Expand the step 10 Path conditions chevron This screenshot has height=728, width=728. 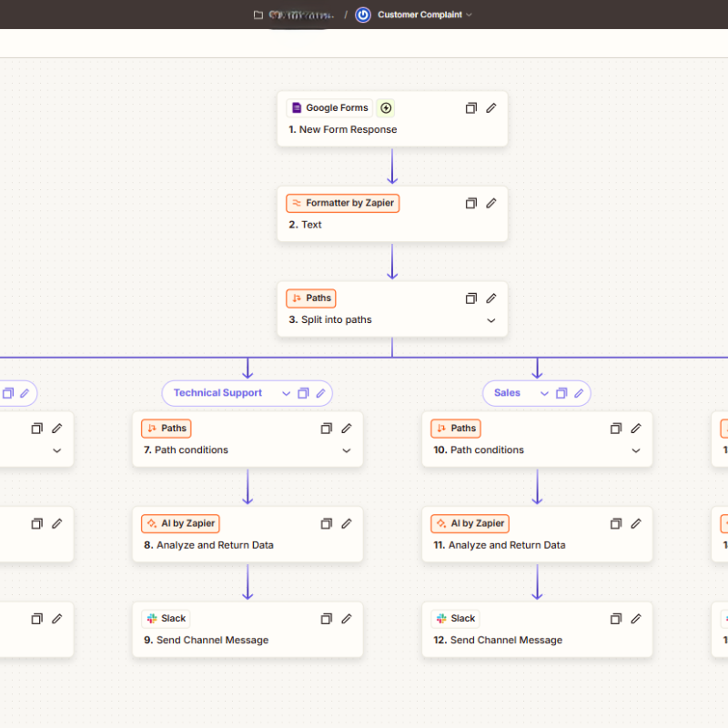pyautogui.click(x=636, y=450)
